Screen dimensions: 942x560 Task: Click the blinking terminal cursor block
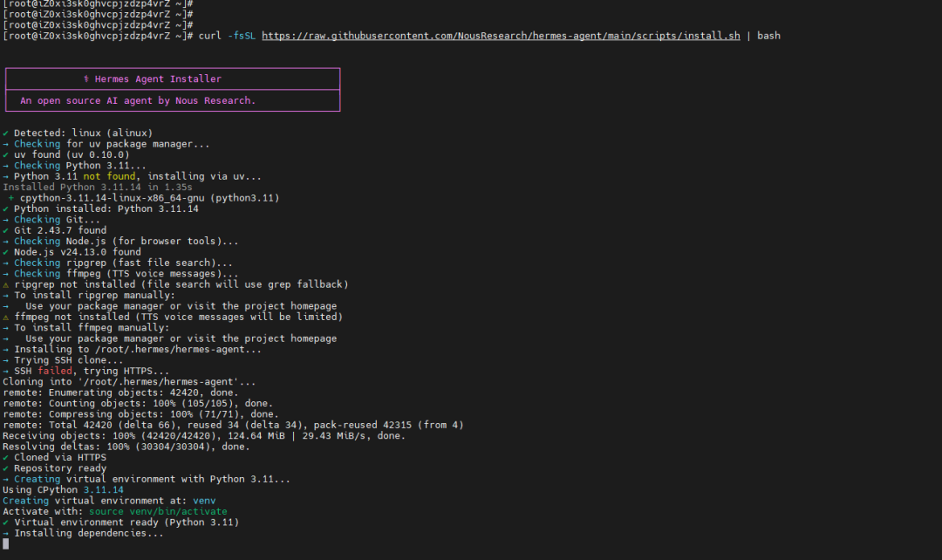coord(5,543)
